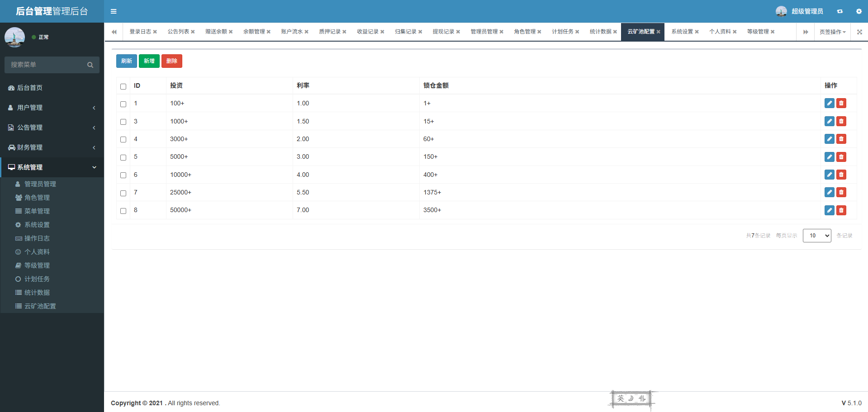The height and width of the screenshot is (412, 868).
Task: Close the 云矿池配置 tab with its X
Action: pyautogui.click(x=659, y=32)
